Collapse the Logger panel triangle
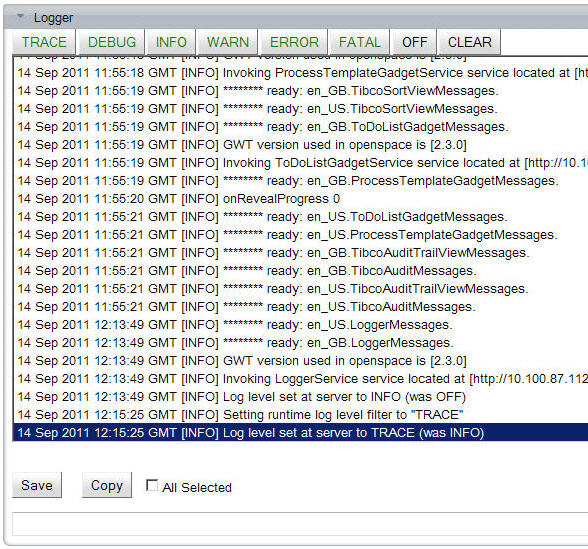 pyautogui.click(x=20, y=16)
